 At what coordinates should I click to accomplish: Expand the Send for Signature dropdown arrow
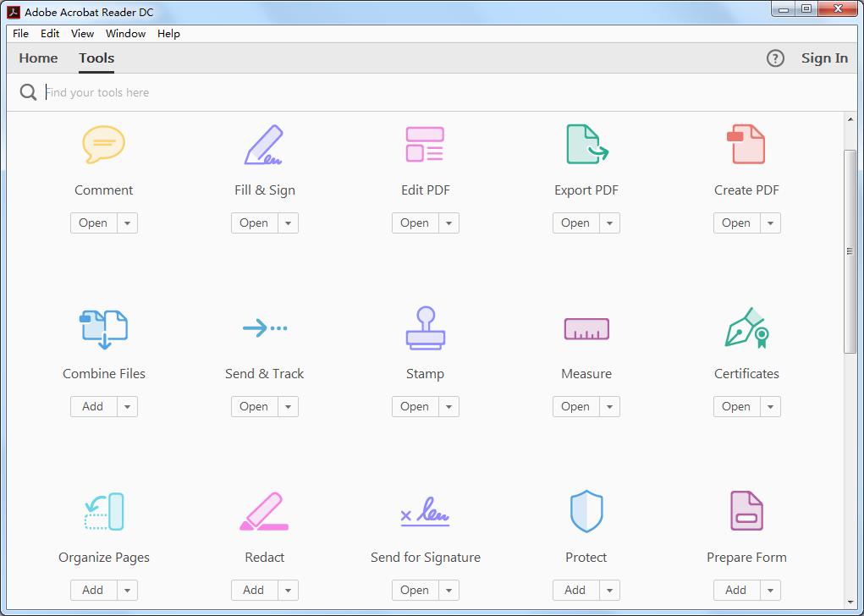click(x=449, y=590)
